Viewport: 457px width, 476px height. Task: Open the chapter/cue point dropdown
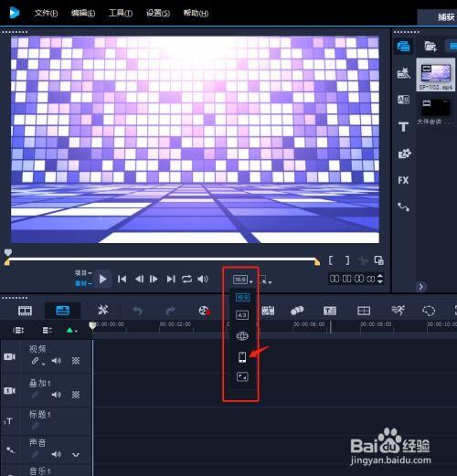(x=71, y=331)
